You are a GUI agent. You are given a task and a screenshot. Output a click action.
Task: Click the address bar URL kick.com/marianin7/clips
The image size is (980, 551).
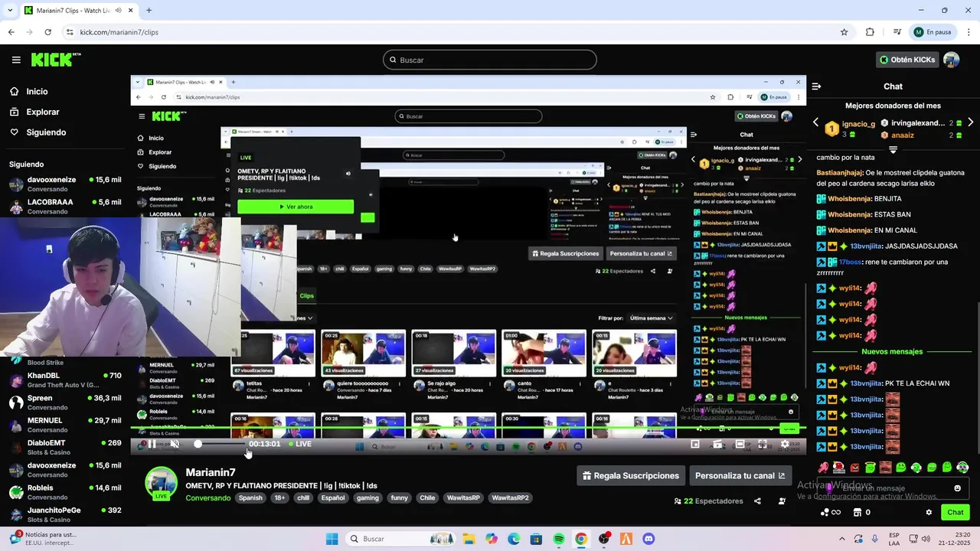click(119, 32)
